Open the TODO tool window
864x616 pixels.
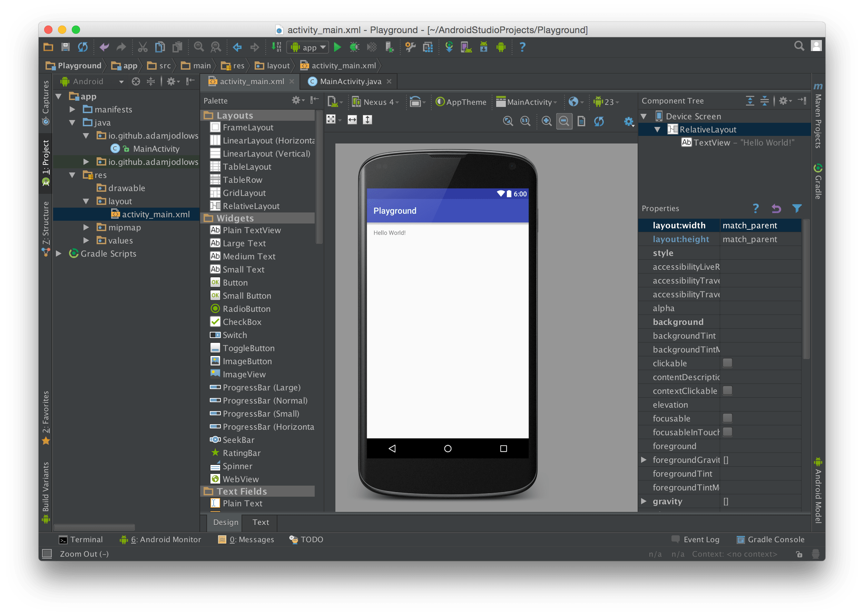click(x=306, y=539)
